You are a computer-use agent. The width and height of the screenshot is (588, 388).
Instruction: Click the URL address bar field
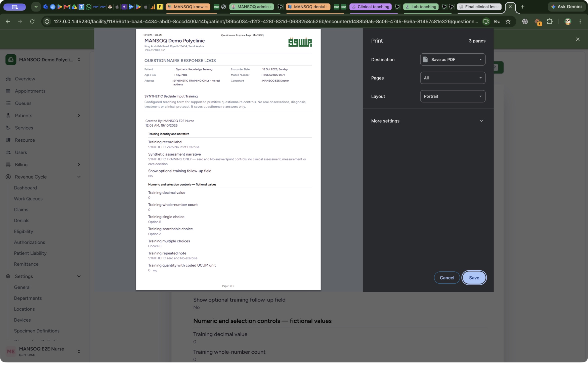point(265,22)
